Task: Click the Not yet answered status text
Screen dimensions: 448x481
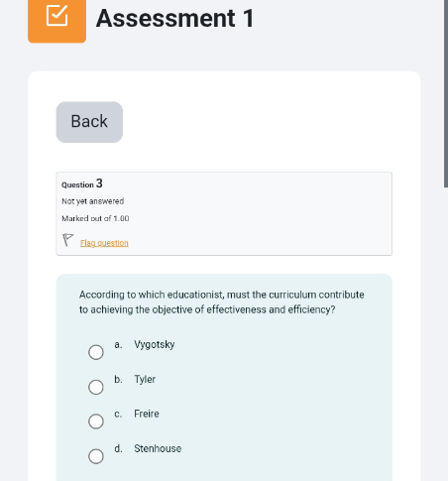Action: pos(93,201)
